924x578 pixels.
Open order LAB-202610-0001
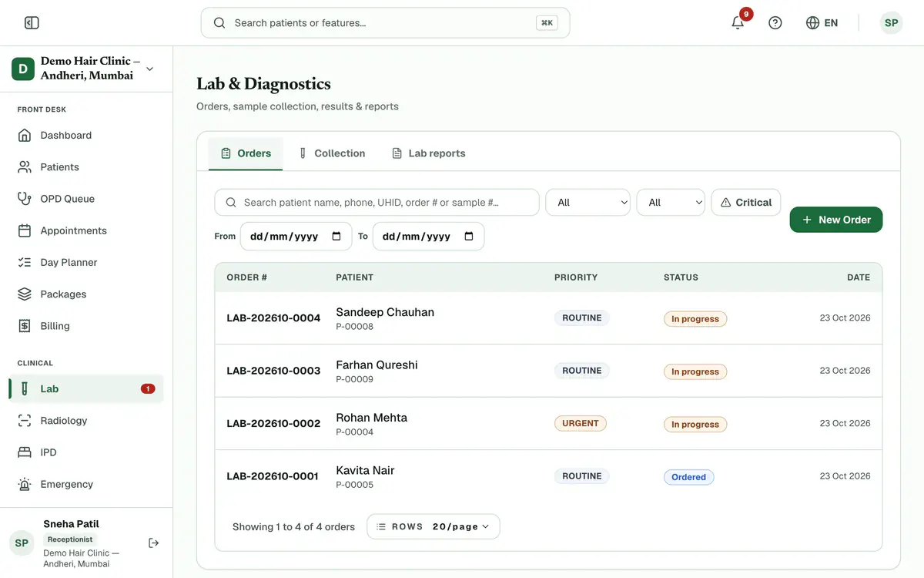pos(273,476)
